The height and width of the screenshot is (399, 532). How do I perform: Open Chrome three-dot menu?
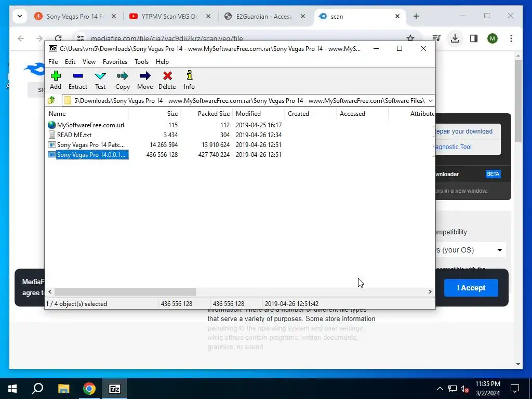tap(511, 38)
